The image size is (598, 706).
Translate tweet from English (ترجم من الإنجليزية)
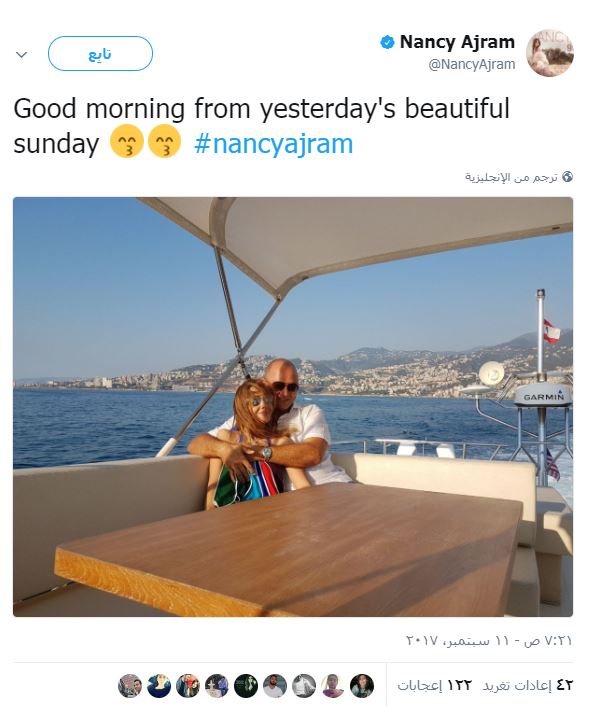click(511, 177)
